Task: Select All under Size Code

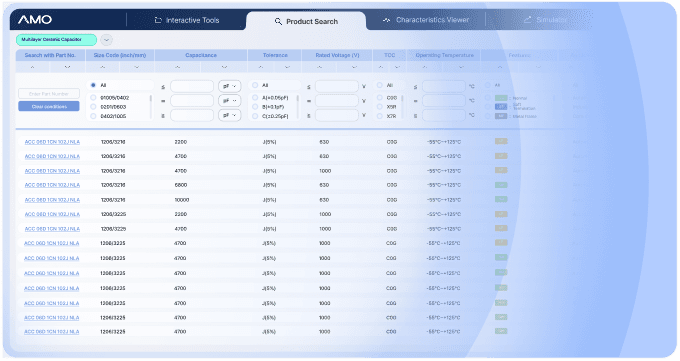Action: click(93, 85)
